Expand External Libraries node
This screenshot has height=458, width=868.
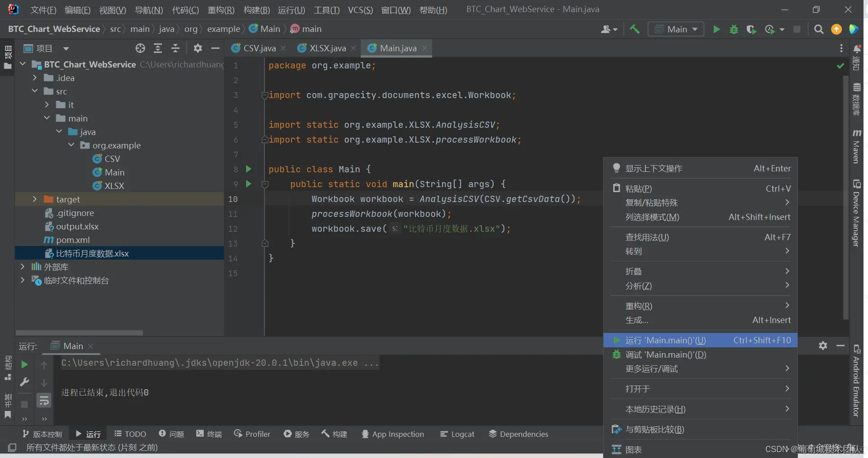(x=22, y=267)
